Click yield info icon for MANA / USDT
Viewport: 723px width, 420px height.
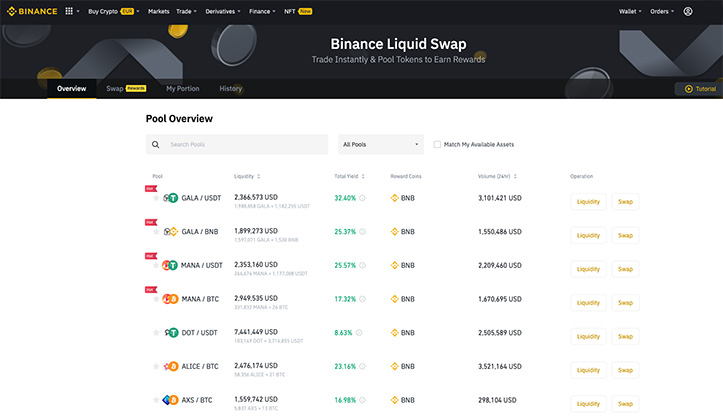coord(362,265)
